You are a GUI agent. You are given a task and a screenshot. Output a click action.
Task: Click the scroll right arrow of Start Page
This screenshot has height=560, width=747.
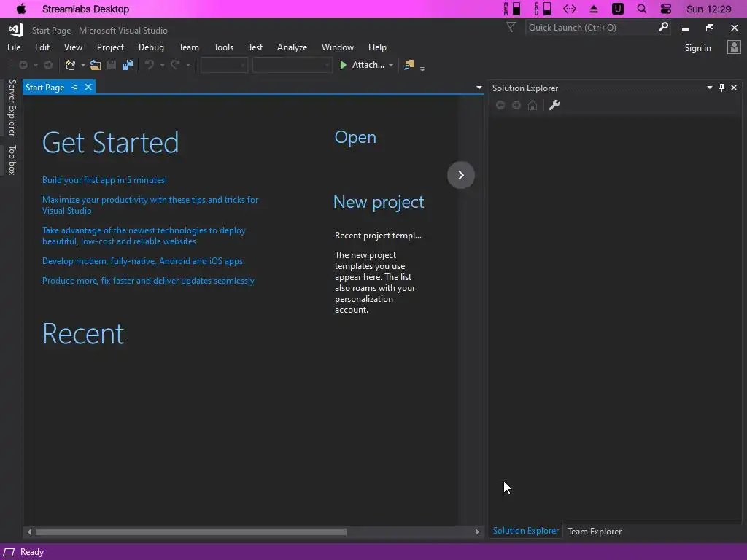pos(477,532)
